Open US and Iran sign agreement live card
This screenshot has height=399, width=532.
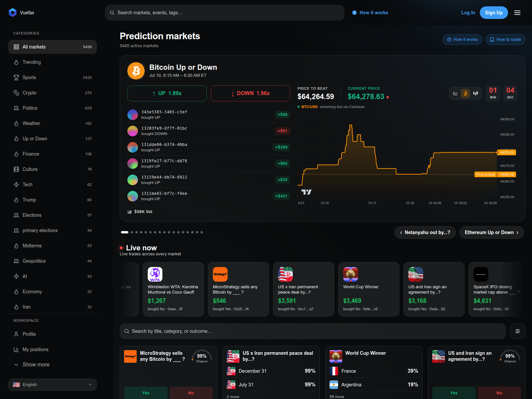(x=434, y=289)
